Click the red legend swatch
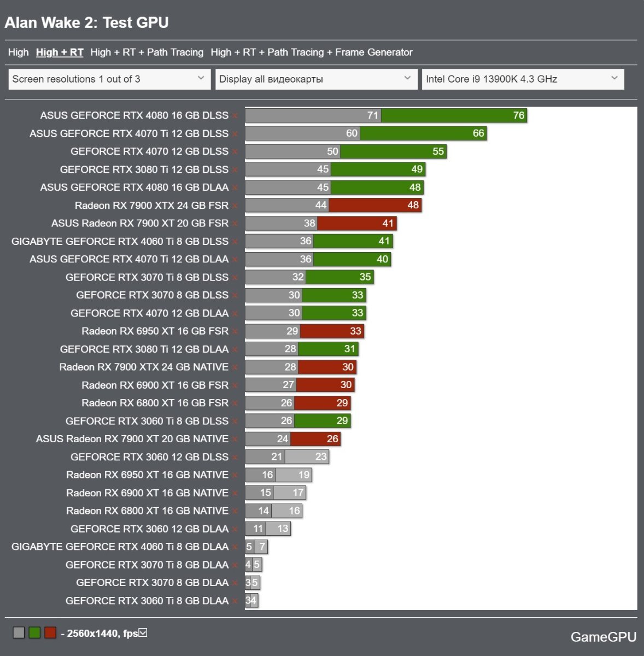 tap(50, 633)
